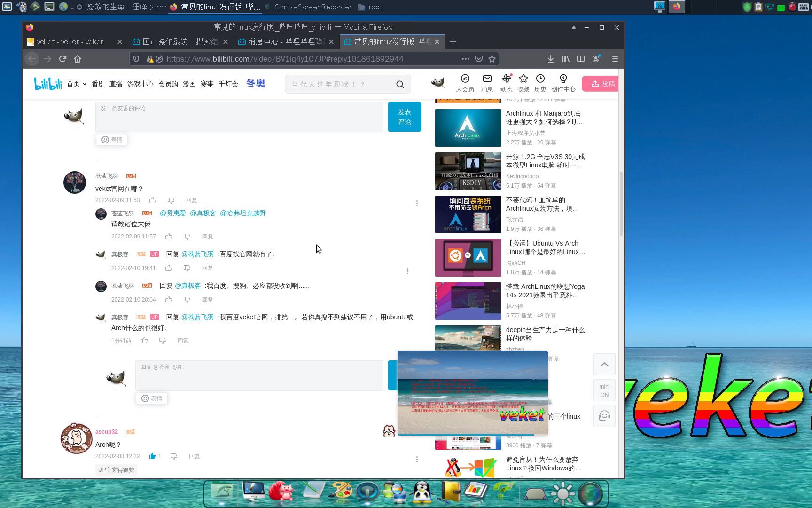Click reply box '回复 @苍蓝飞羽'
Image resolution: width=812 pixels, height=508 pixels.
coord(259,375)
